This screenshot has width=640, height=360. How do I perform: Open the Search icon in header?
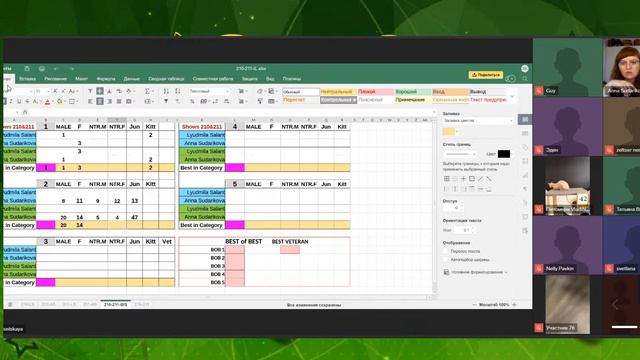[x=525, y=79]
